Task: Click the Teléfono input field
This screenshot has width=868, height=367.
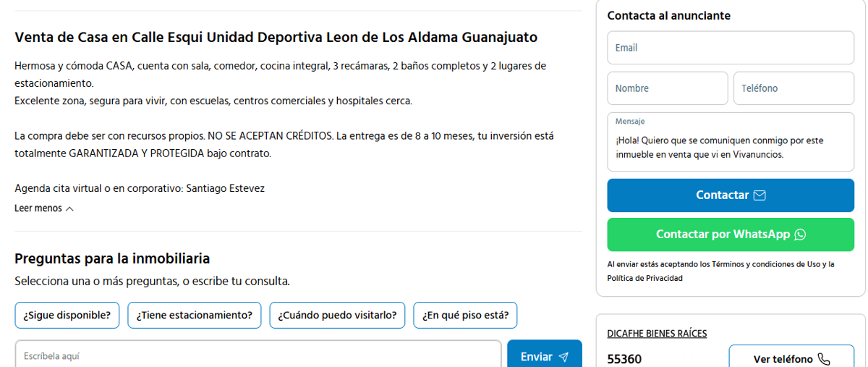Action: click(793, 88)
